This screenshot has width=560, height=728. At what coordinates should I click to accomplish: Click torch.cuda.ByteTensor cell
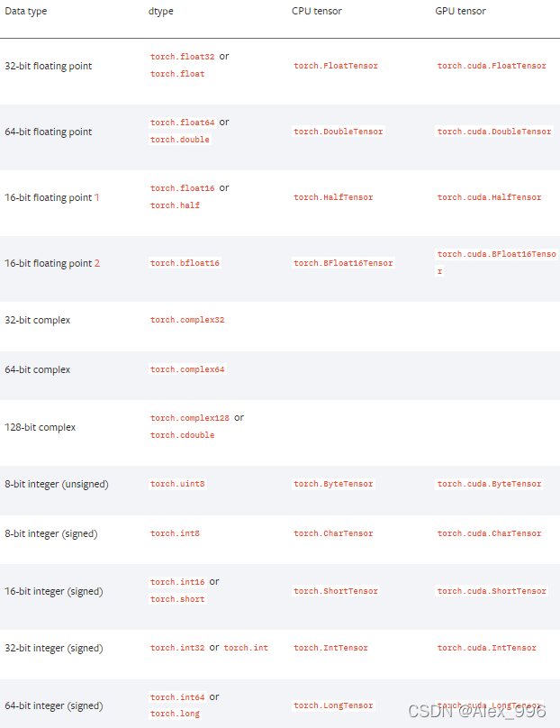(x=490, y=484)
